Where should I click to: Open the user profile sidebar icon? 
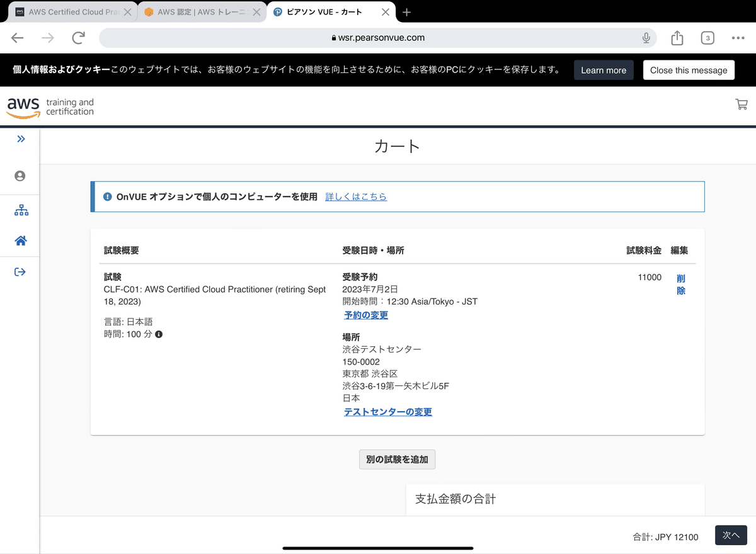[20, 176]
